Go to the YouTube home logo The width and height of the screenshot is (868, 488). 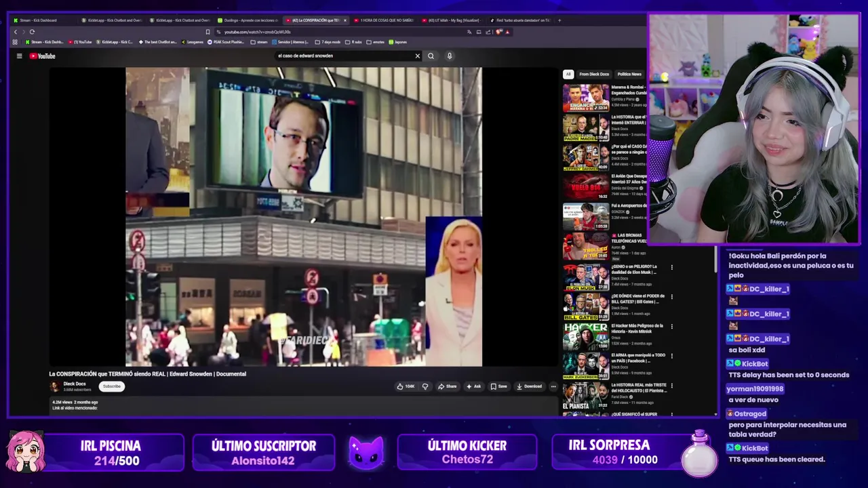pos(42,56)
